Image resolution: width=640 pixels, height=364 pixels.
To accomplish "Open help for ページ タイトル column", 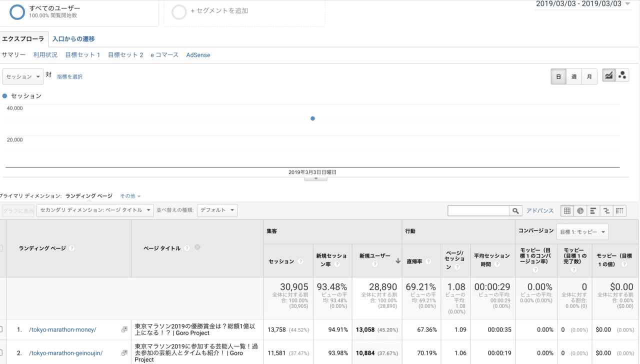I will [x=186, y=248].
